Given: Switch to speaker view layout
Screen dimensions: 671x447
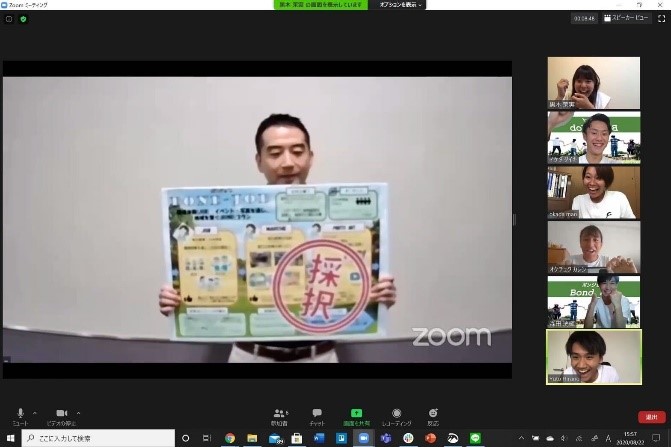Looking at the screenshot, I should click(x=626, y=18).
